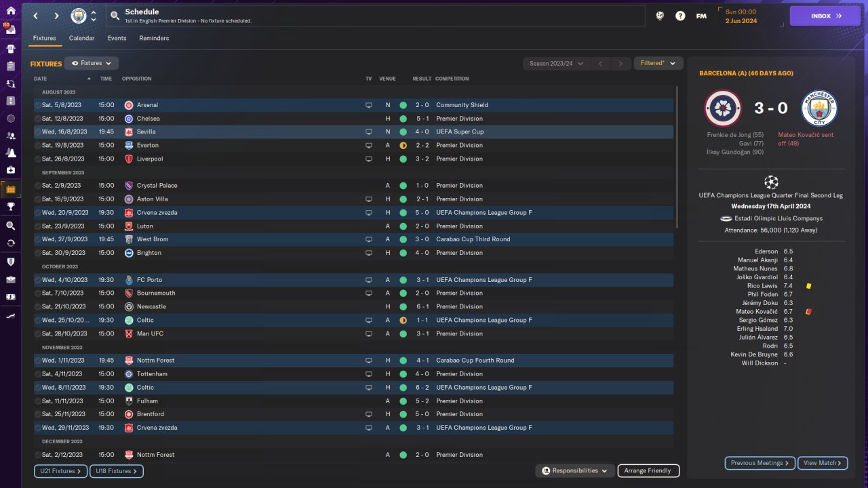Viewport: 868px width, 488px height.
Task: Toggle the check circle for Sat, 12/8/2023
Action: [x=38, y=119]
